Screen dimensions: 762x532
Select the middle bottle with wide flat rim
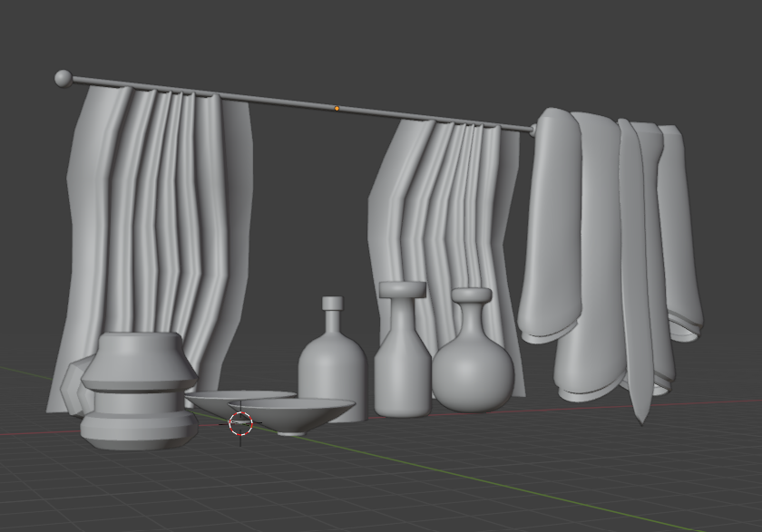coord(403,350)
